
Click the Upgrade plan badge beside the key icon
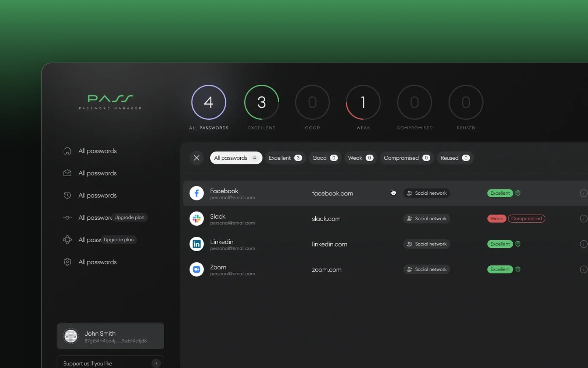click(129, 217)
